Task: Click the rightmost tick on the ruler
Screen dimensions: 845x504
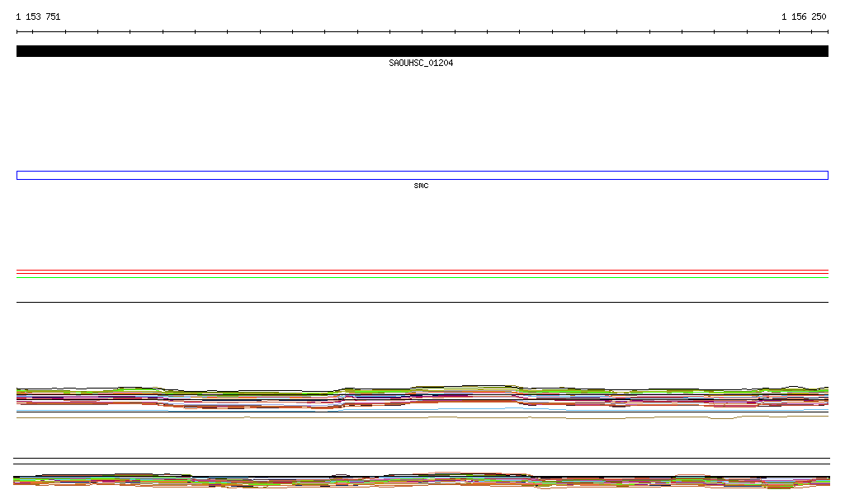Action: [x=827, y=32]
